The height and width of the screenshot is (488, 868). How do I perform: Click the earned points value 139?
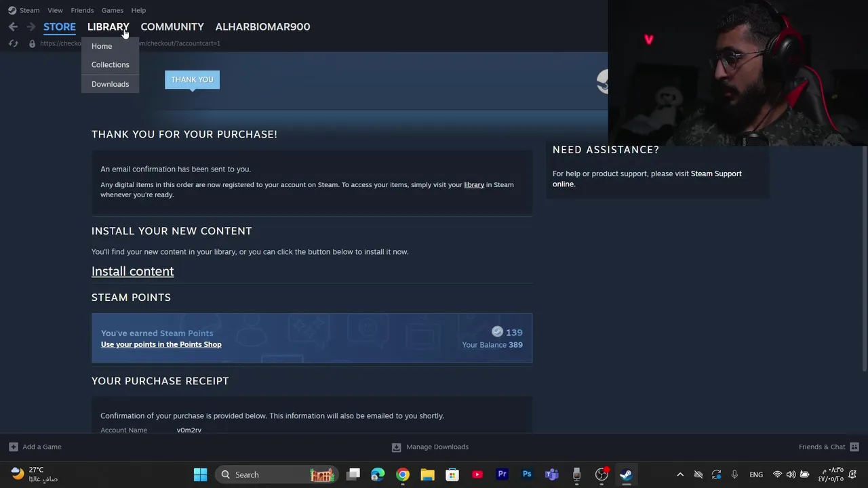pos(514,332)
